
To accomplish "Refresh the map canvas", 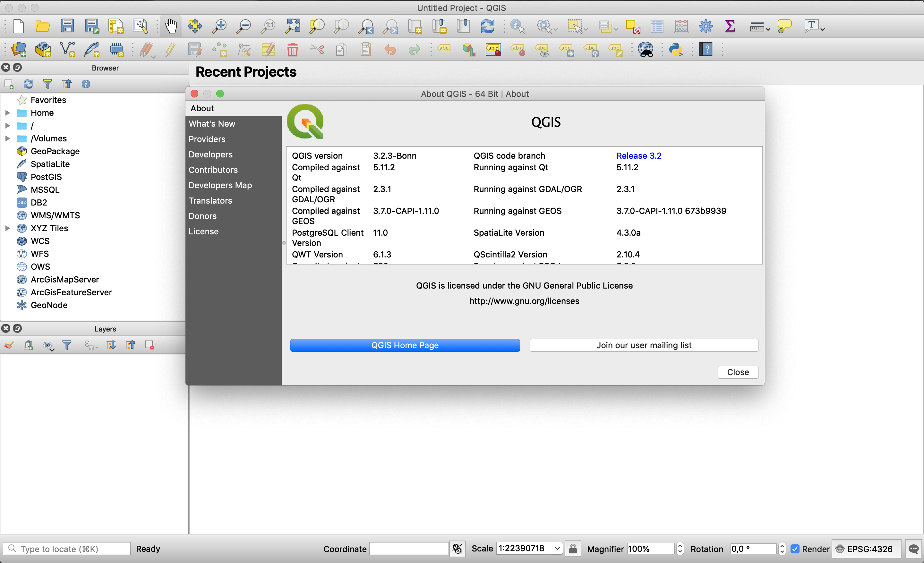I will pos(487,26).
